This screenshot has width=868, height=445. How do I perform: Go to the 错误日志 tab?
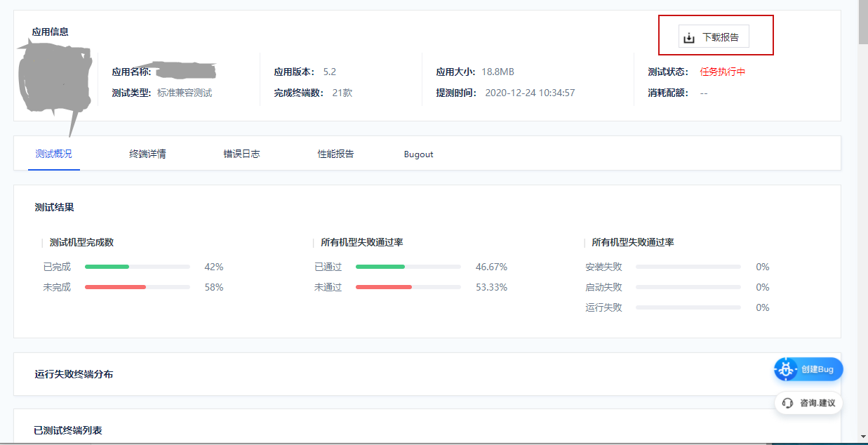tap(242, 154)
